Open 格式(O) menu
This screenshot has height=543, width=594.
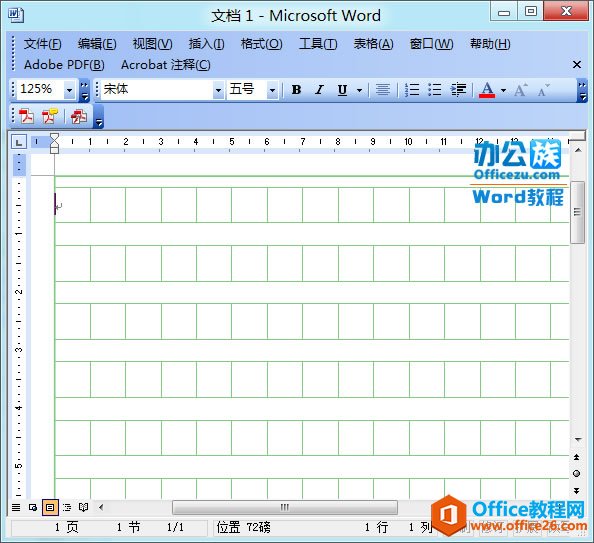click(261, 44)
